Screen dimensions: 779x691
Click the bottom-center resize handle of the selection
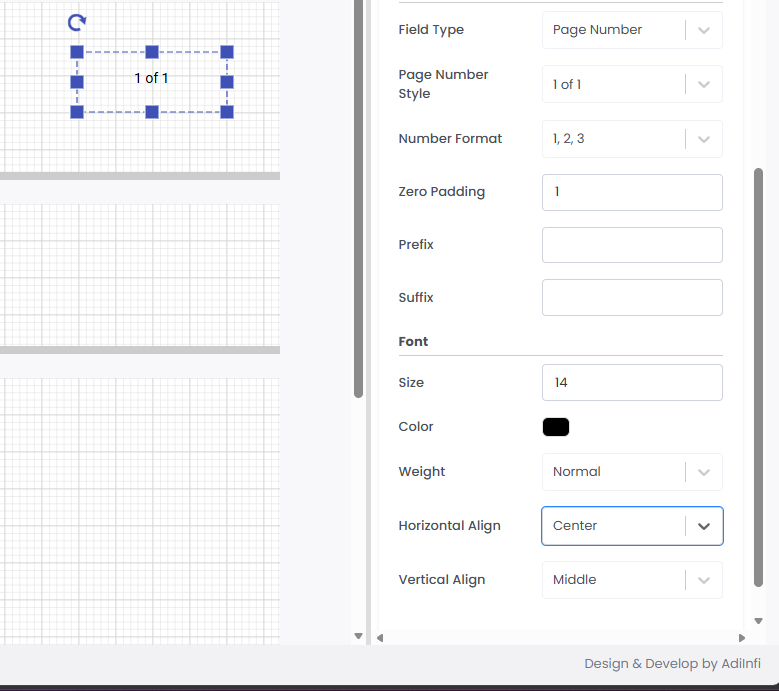[152, 112]
